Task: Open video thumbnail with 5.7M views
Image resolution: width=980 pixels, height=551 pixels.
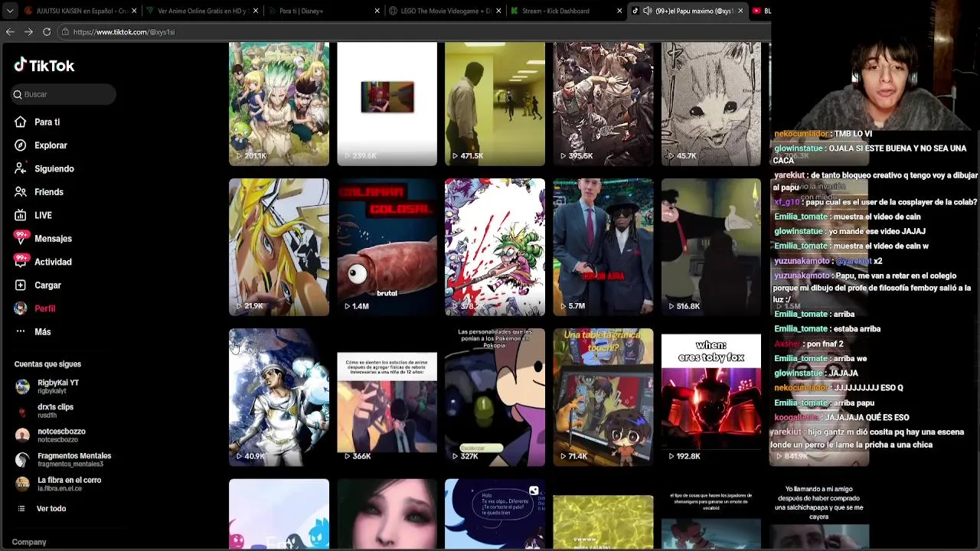Action: click(603, 247)
